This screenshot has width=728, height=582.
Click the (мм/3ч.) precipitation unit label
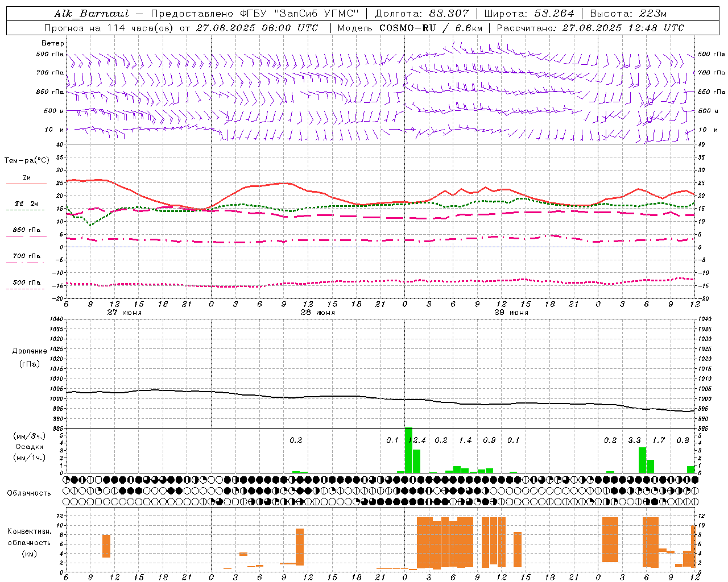28,436
